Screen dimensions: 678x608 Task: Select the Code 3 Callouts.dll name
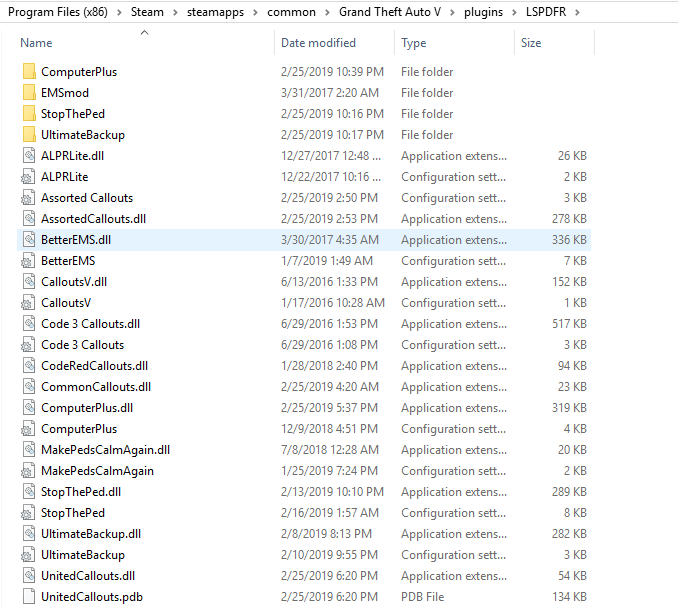[91, 324]
